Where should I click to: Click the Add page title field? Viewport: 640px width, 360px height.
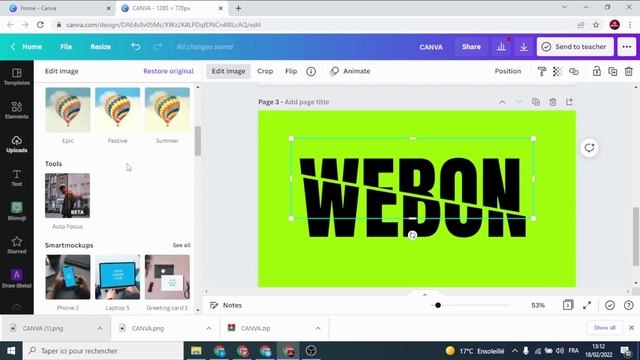(307, 102)
